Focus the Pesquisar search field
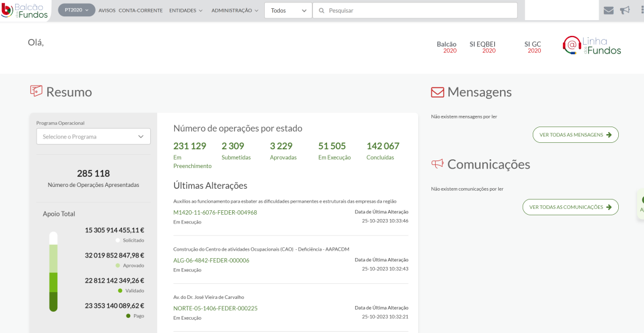The width and height of the screenshot is (644, 333). pyautogui.click(x=415, y=11)
